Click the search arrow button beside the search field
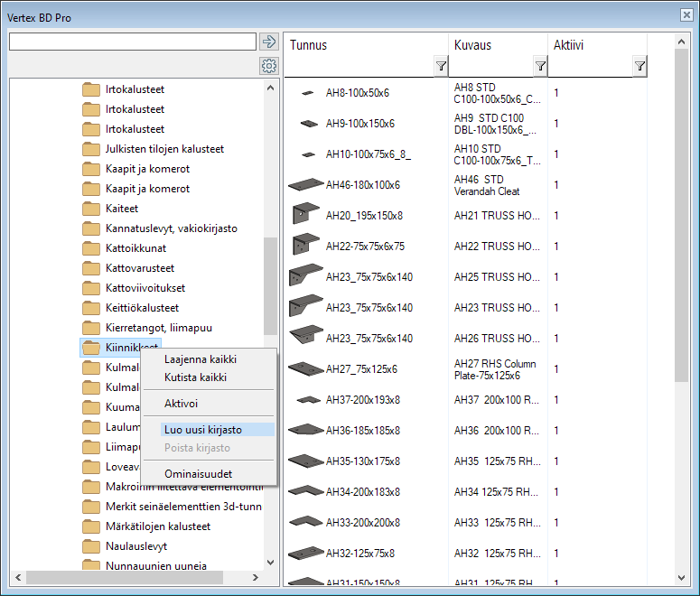Screen dimensions: 700x596 click(x=268, y=42)
